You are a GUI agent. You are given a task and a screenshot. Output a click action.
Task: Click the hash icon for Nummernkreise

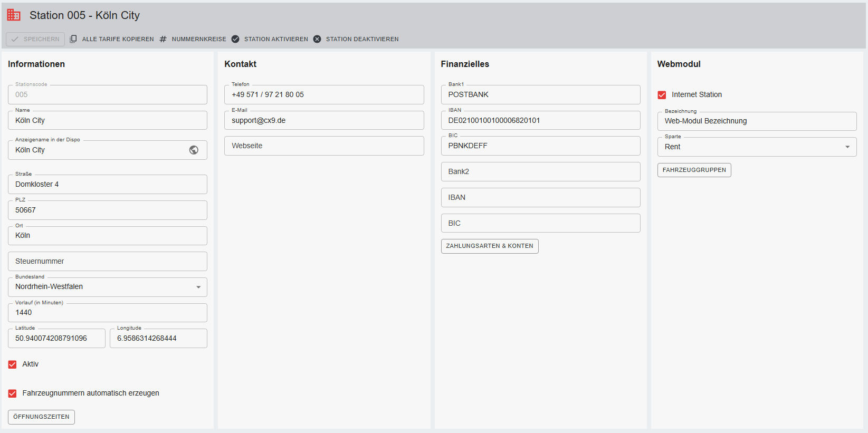(x=163, y=39)
